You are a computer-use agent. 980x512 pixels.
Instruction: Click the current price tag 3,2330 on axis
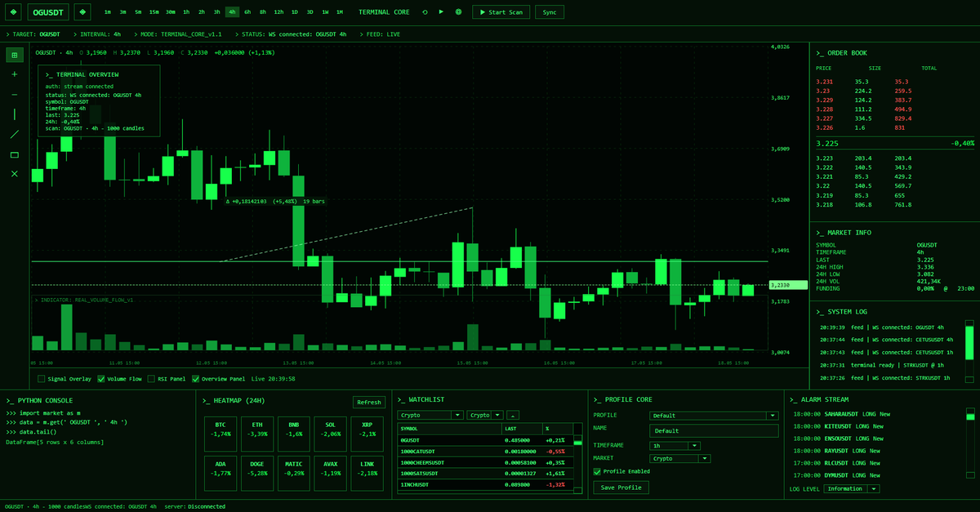coord(787,285)
